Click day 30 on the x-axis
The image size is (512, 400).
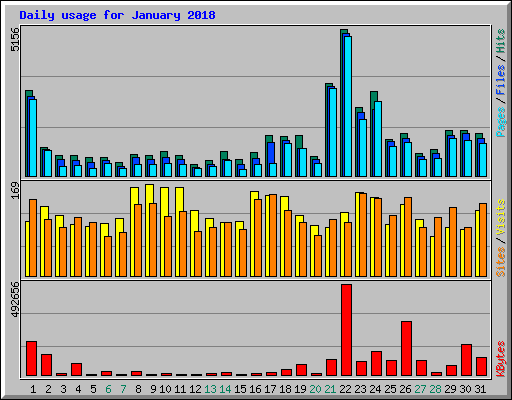coord(465,389)
